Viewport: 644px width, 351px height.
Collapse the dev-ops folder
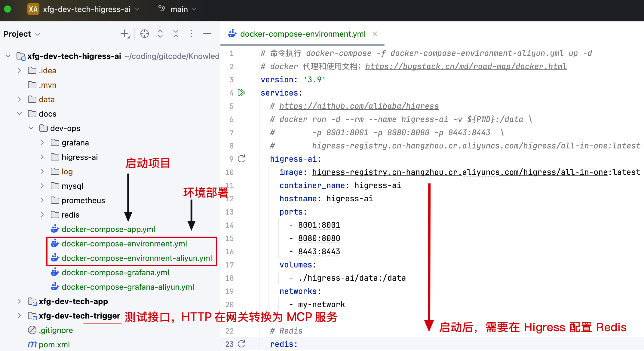[x=31, y=128]
